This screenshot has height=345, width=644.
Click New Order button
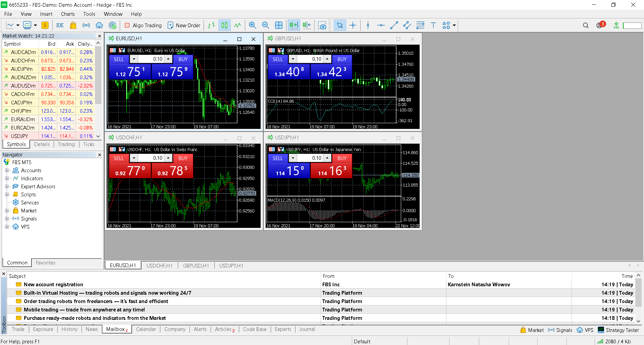point(184,25)
